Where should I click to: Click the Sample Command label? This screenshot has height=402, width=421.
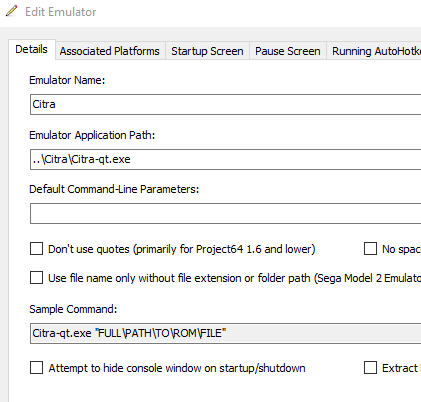pos(73,309)
